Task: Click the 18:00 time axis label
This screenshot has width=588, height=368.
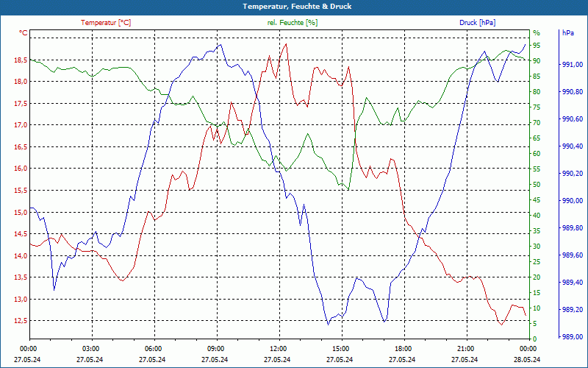Action: 403,348
